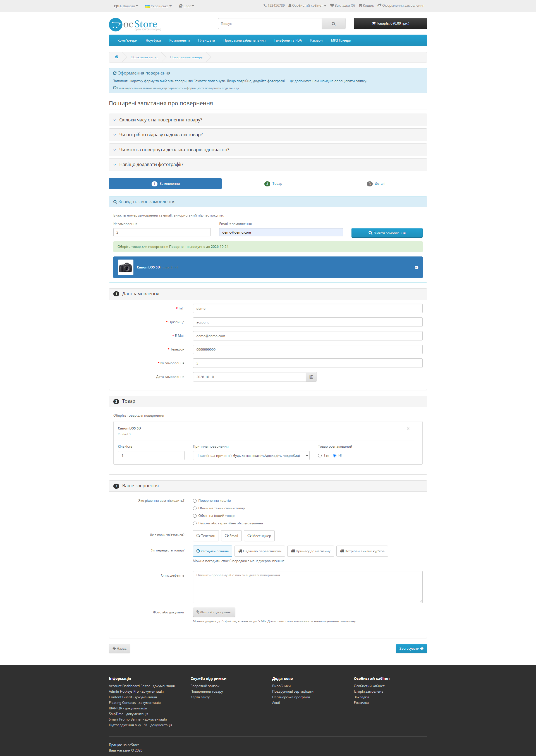536x756 pixels.
Task: Select Надішлю перевізником delivery option
Action: pos(260,551)
